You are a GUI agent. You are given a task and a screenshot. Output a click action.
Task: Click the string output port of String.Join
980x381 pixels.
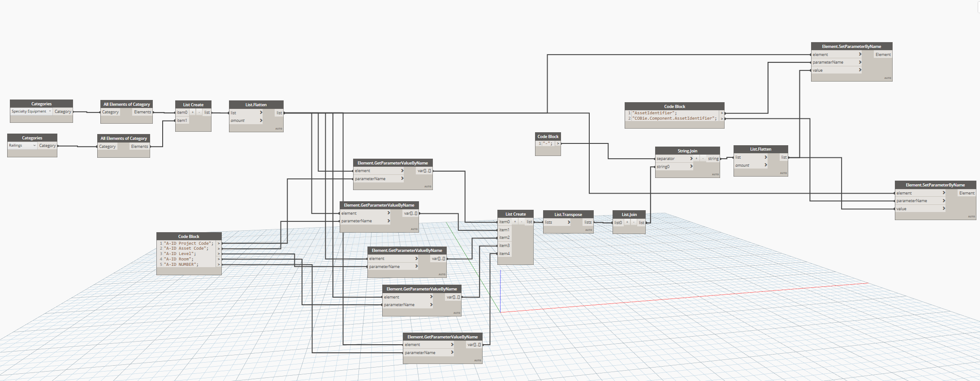point(713,159)
